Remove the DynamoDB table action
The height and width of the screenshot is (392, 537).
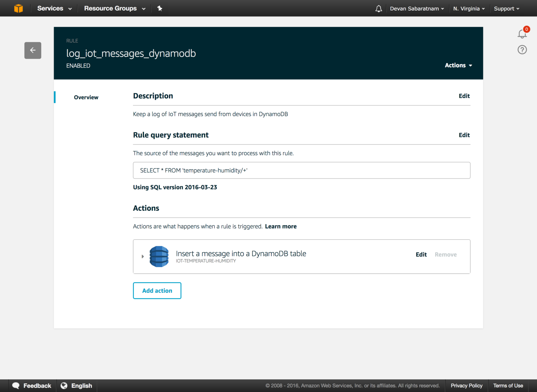point(446,254)
